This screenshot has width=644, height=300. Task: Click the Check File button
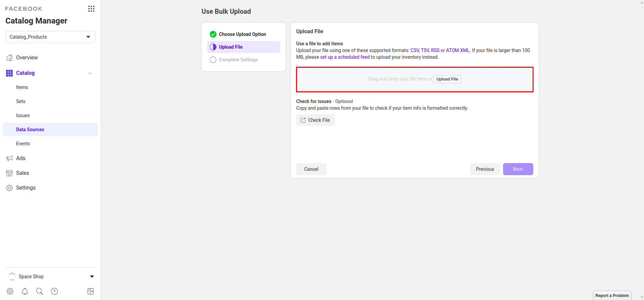tap(315, 120)
